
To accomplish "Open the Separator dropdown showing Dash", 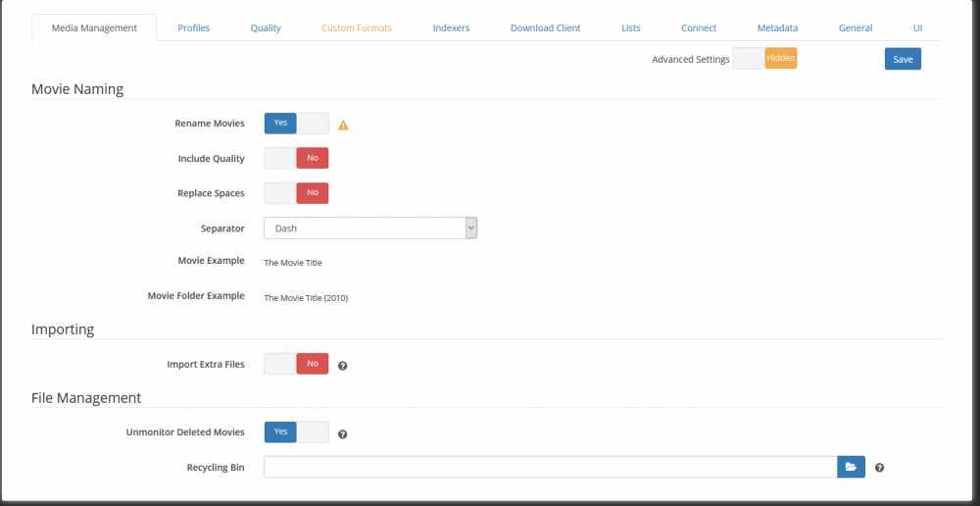I will coord(370,228).
